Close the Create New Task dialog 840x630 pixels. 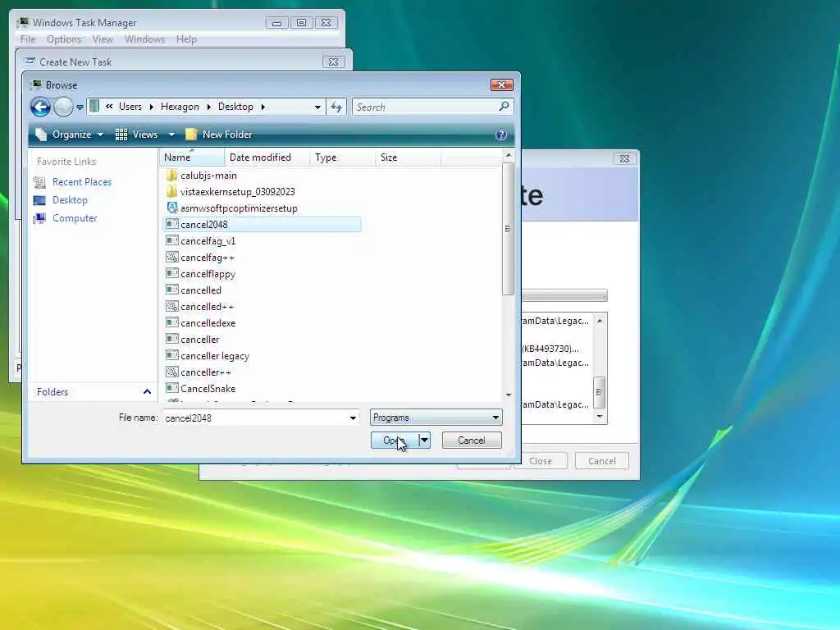click(x=333, y=62)
